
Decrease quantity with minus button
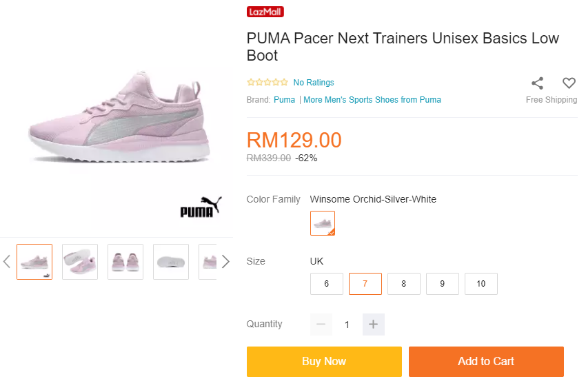point(321,324)
